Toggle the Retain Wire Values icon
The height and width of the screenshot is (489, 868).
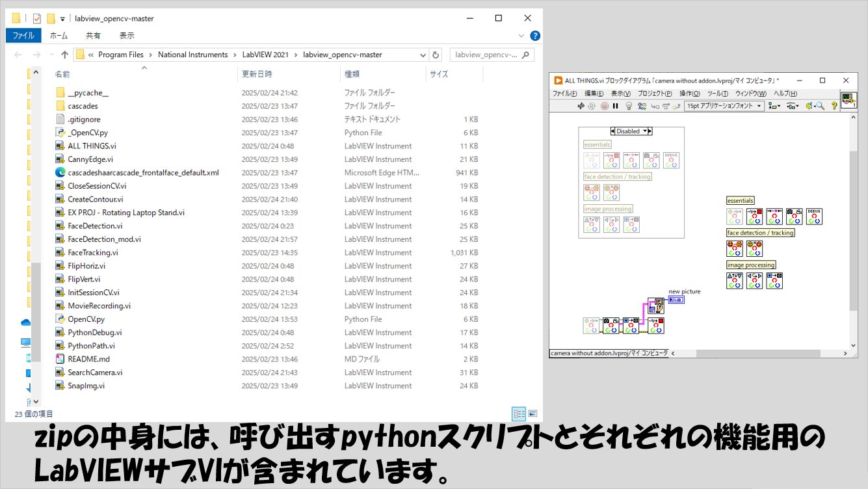[x=642, y=106]
